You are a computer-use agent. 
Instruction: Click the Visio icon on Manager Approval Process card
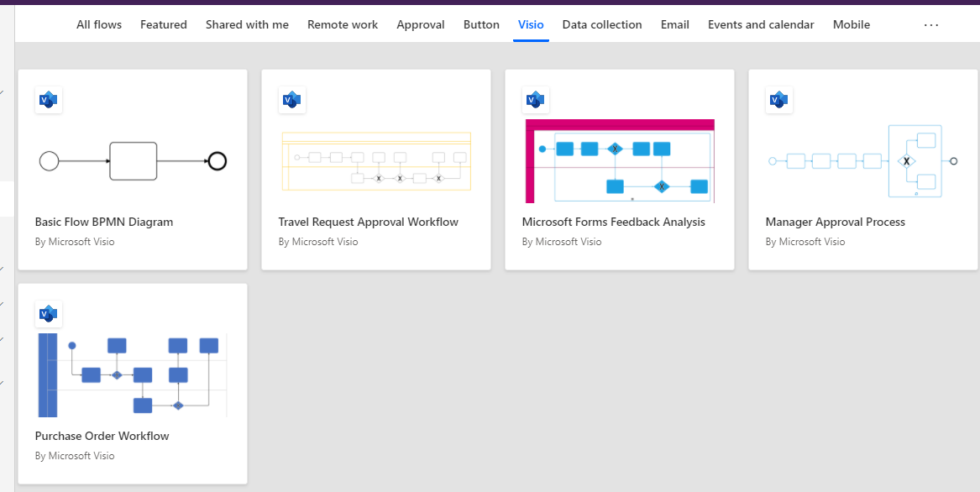(x=778, y=99)
